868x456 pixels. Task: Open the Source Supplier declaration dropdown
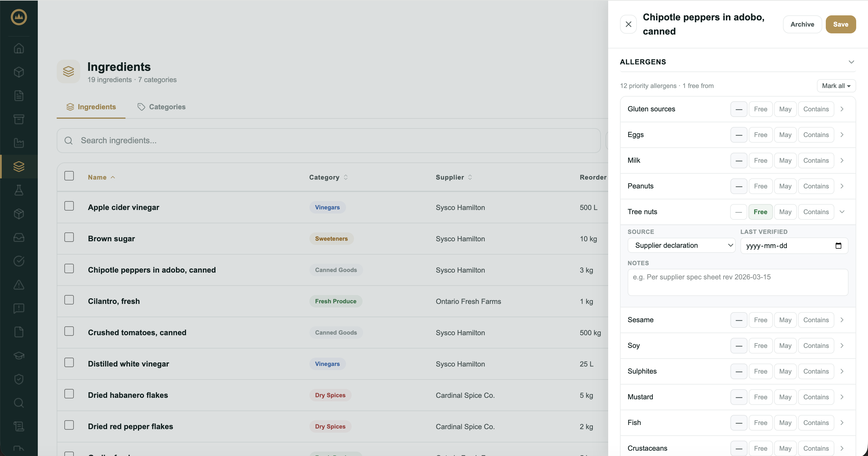[x=681, y=246]
